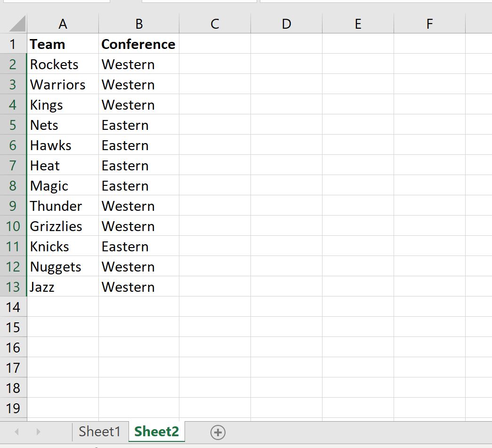
Task: Click the Conference header cell
Action: (139, 44)
